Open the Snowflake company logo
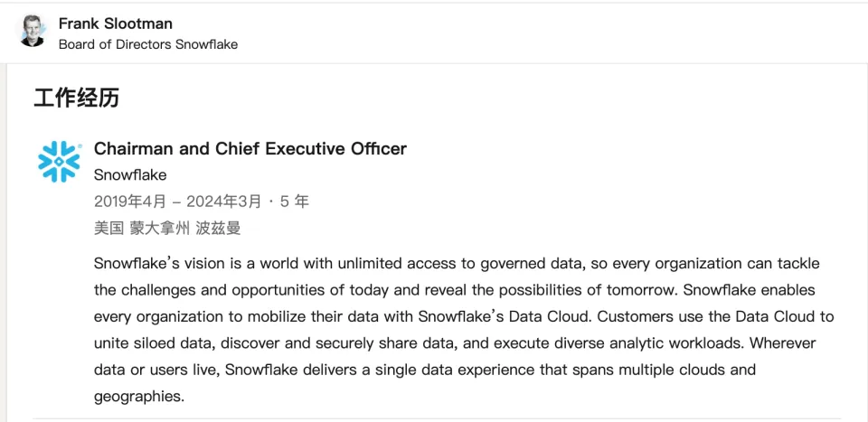 (x=60, y=162)
